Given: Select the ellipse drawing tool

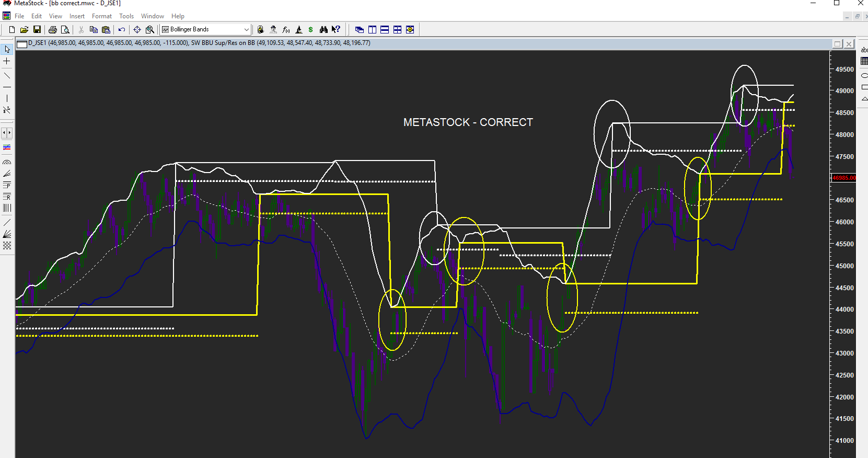Looking at the screenshot, I should tap(864, 75).
